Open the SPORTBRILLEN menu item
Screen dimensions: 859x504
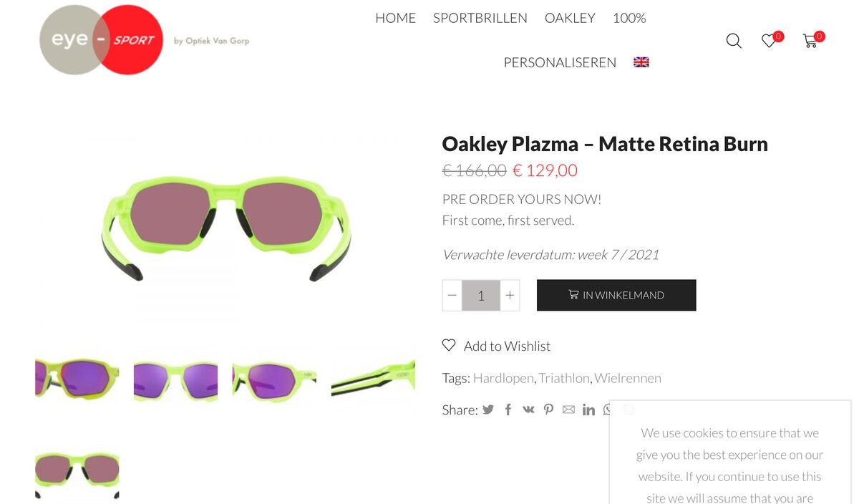point(480,18)
